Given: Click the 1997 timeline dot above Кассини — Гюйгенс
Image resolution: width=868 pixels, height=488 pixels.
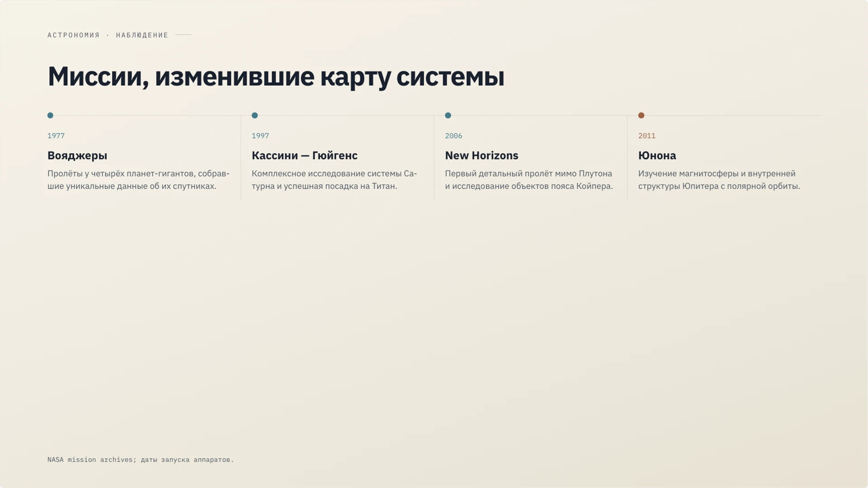Looking at the screenshot, I should (x=255, y=115).
